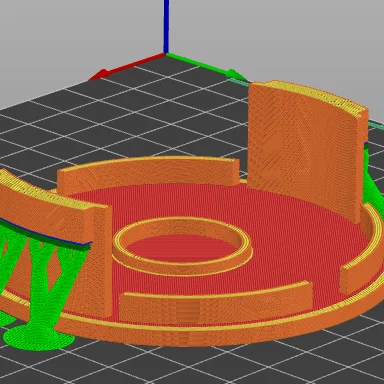Click the back curved wall segment behind ring
The image size is (384, 384).
[x=148, y=175]
